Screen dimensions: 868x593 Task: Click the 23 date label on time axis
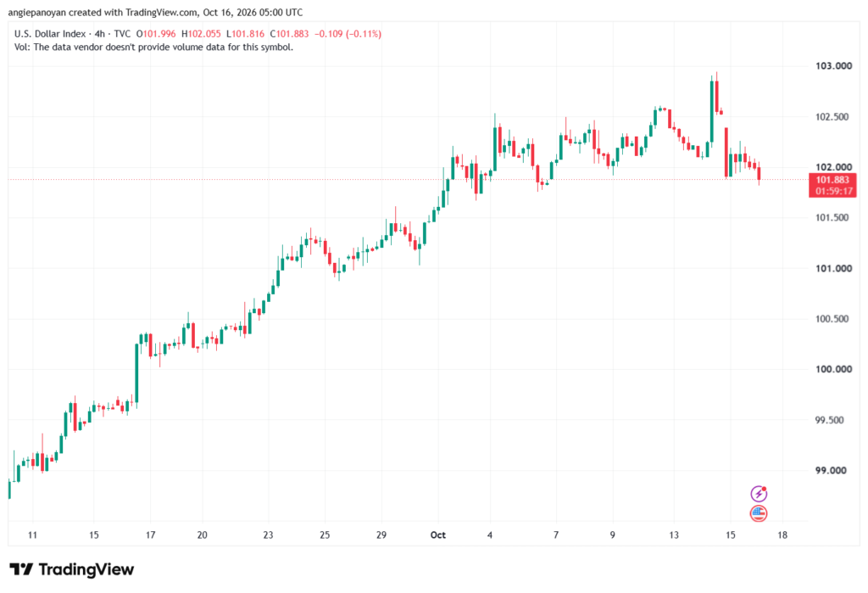pos(268,534)
